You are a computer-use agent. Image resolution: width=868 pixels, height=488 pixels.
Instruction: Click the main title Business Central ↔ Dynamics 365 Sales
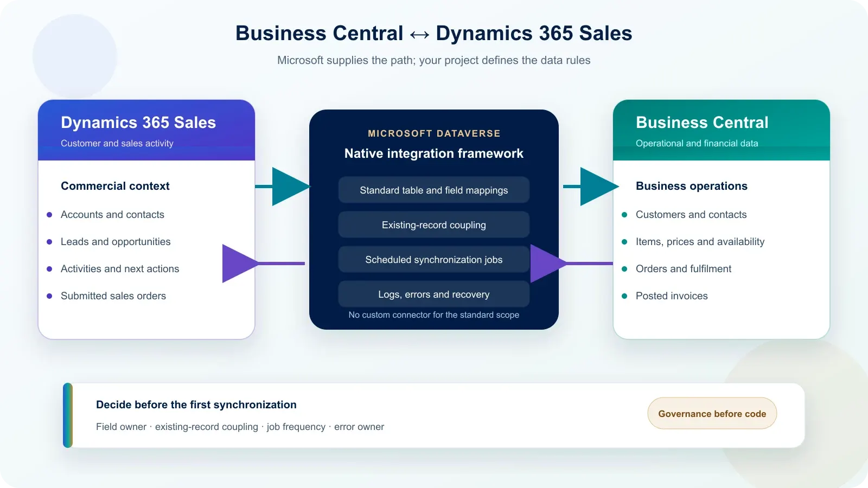[x=434, y=33]
